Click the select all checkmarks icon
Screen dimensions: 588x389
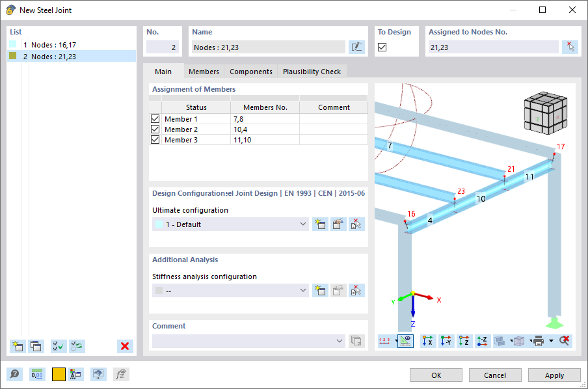point(59,346)
